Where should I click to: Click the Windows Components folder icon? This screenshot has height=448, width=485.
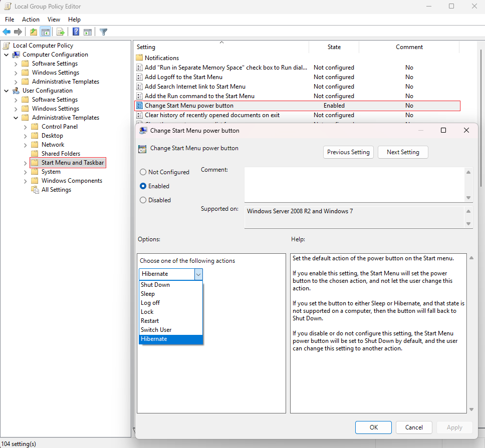pos(35,180)
